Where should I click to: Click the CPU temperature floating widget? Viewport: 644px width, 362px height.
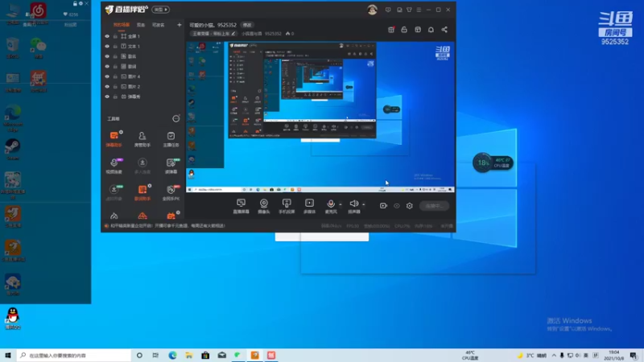(493, 163)
